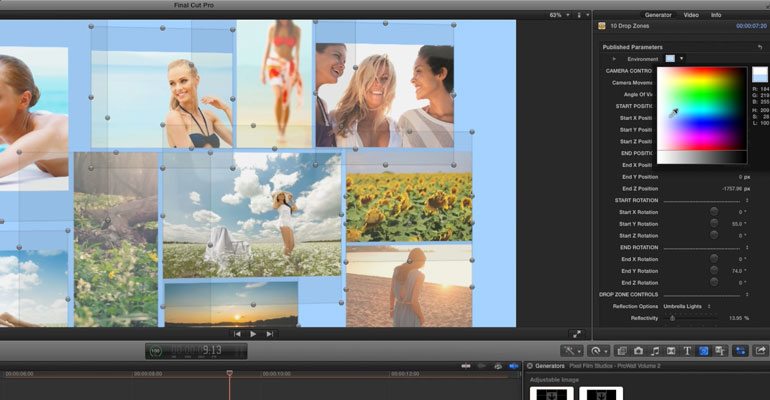The height and width of the screenshot is (400, 770).
Task: Click the Start Y Rotation 55.0 value
Action: coord(739,224)
